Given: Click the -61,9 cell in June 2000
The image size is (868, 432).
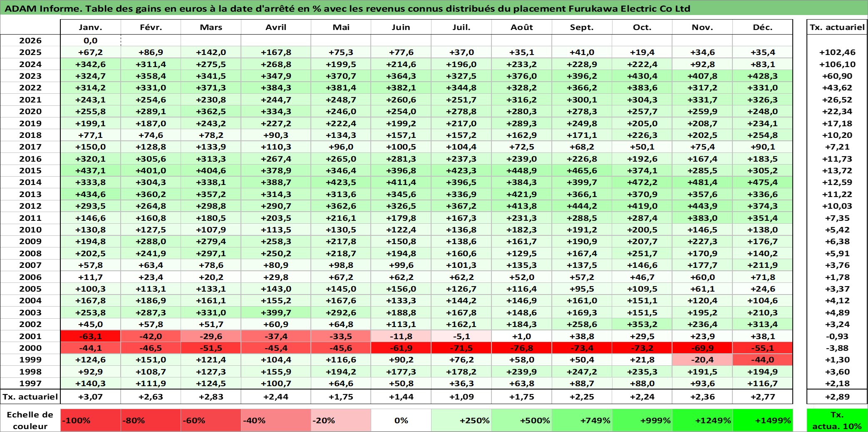Looking at the screenshot, I should coord(401,348).
